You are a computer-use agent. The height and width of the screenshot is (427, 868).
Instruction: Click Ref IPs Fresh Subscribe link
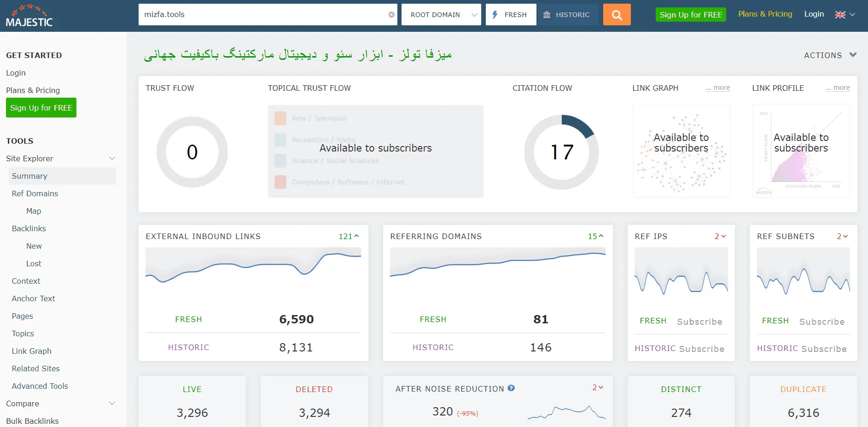(699, 322)
